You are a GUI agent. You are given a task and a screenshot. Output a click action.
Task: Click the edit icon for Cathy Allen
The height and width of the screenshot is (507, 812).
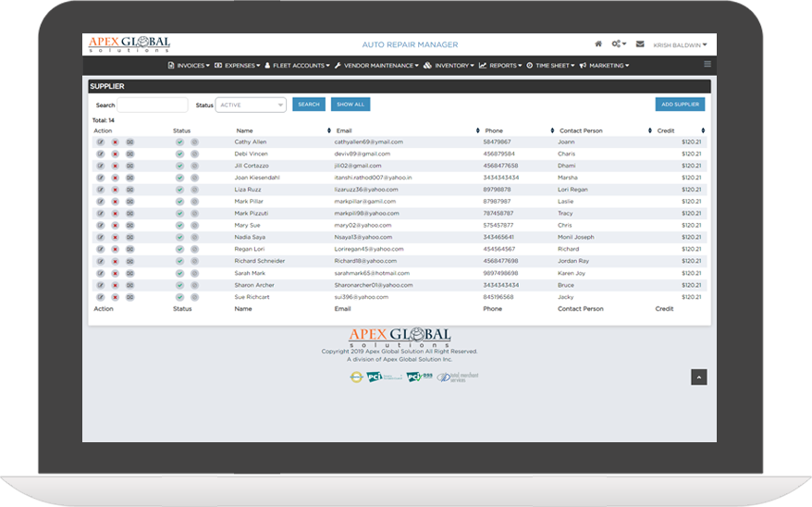coord(100,142)
